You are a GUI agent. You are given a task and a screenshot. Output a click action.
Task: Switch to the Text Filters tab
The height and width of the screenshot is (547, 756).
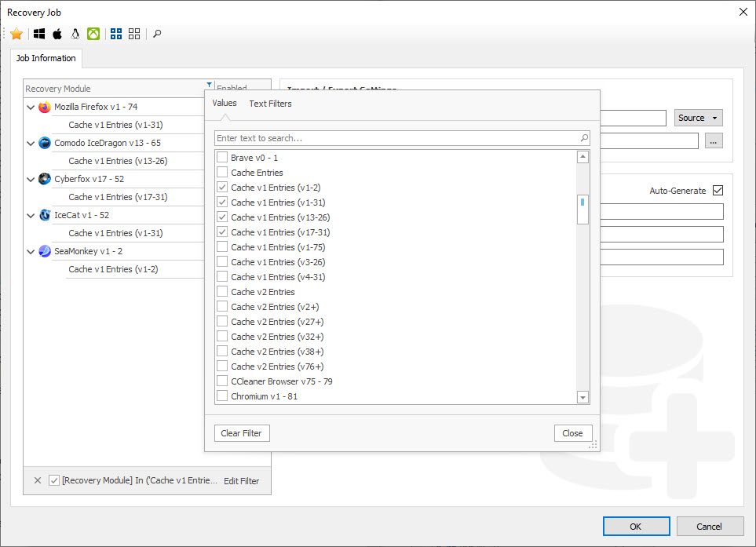[271, 104]
